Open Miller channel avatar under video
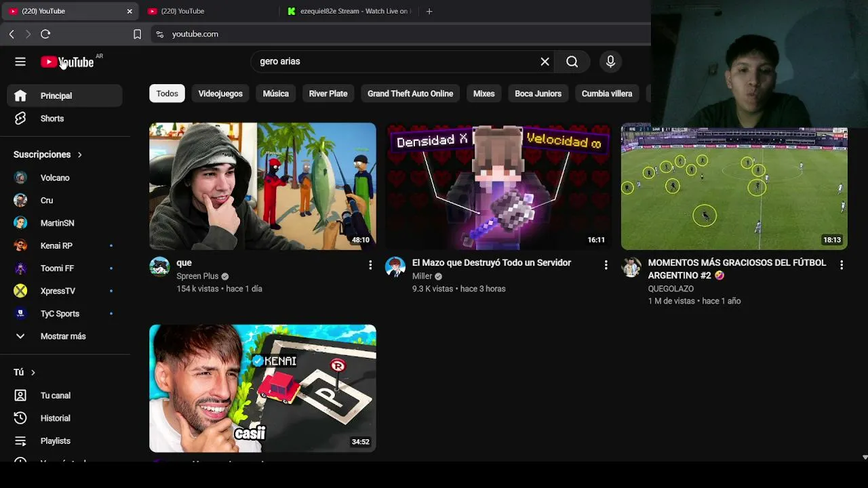 (x=395, y=267)
